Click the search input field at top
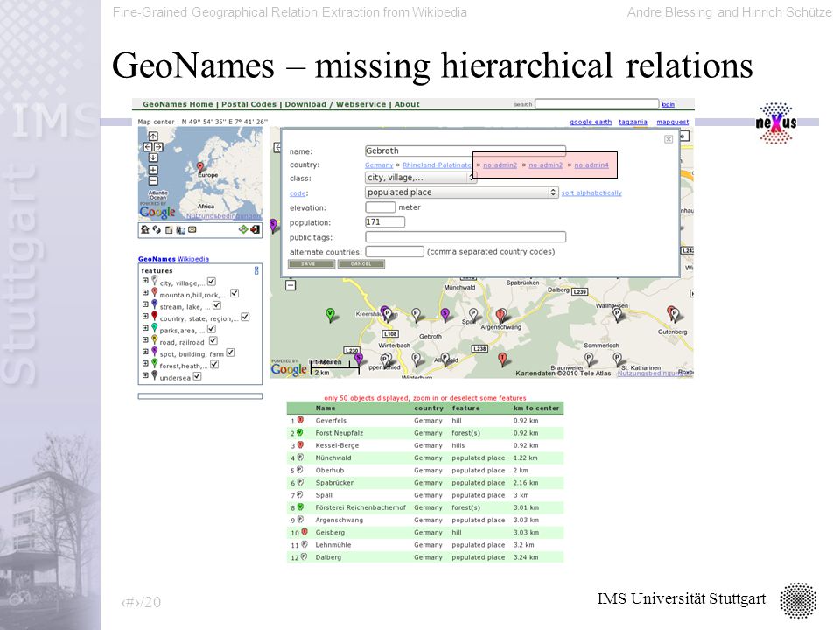The height and width of the screenshot is (630, 840). tap(597, 103)
